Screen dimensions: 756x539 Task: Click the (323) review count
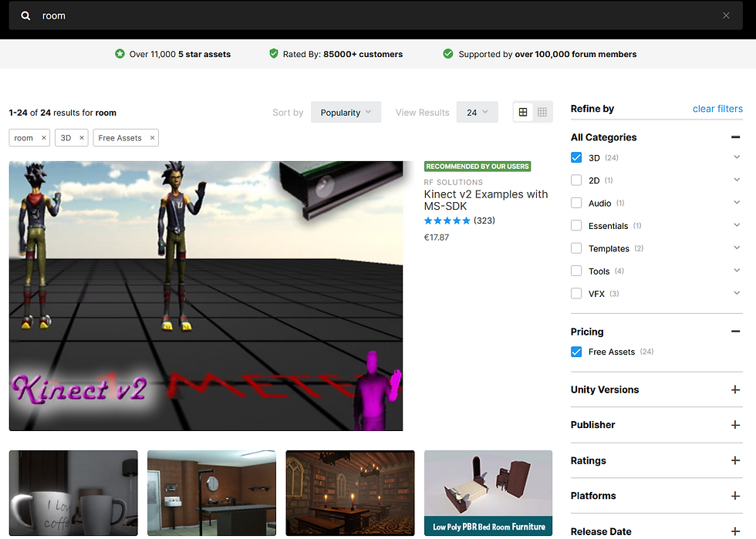coord(484,221)
